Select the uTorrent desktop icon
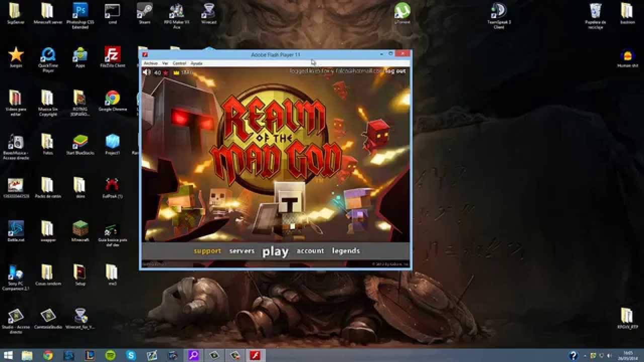This screenshot has width=644, height=362. point(402,14)
